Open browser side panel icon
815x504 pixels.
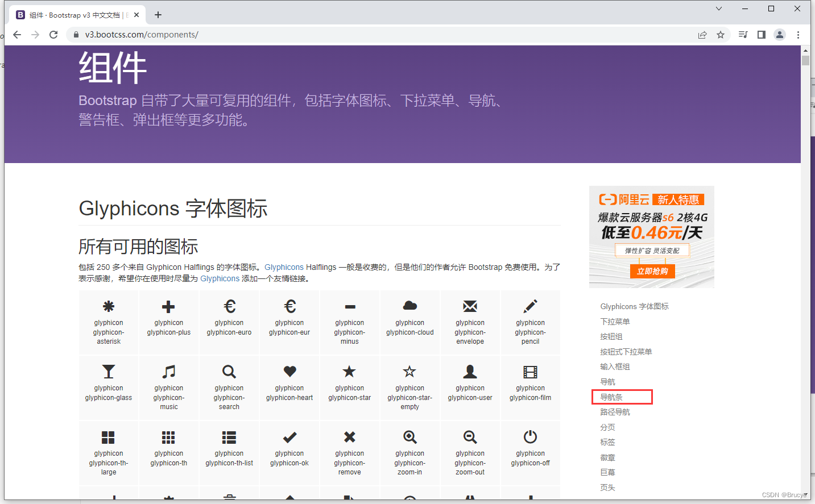762,35
